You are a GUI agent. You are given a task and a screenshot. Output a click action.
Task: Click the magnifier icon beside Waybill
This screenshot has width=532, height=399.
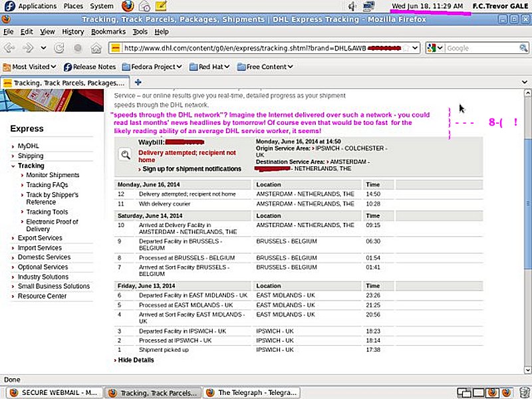click(125, 155)
